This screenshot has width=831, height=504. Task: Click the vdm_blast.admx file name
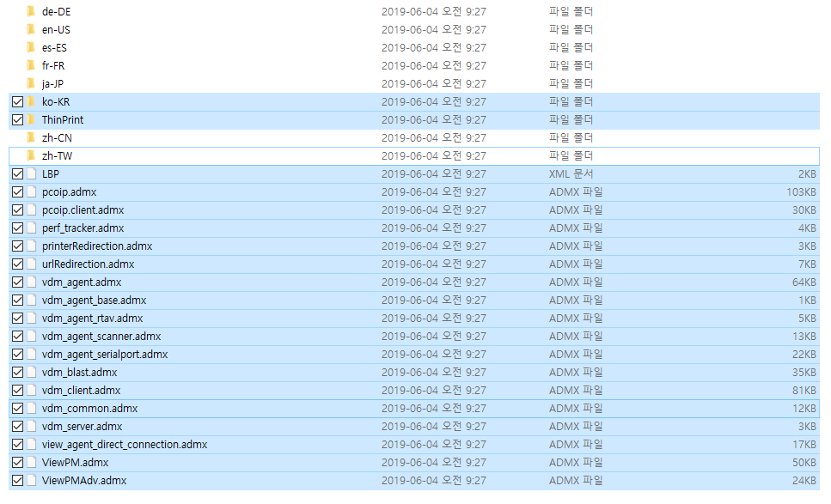click(x=80, y=372)
